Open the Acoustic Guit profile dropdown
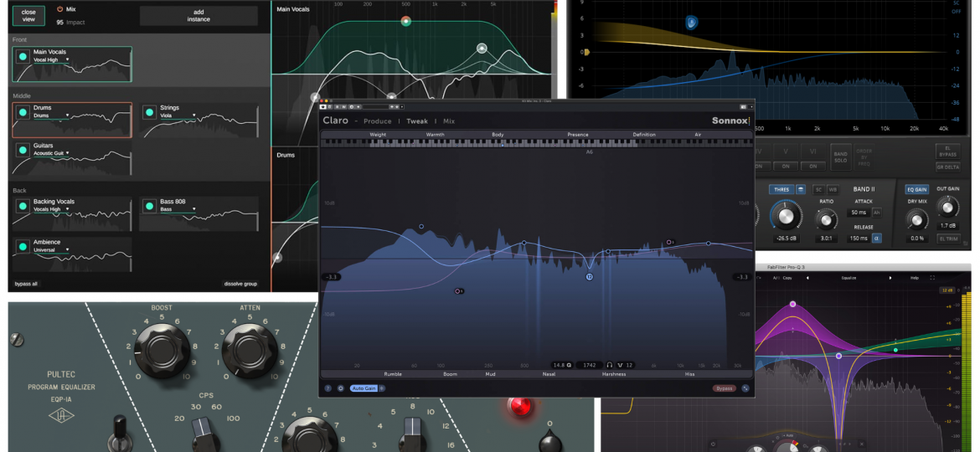The width and height of the screenshot is (980, 452). 51,153
